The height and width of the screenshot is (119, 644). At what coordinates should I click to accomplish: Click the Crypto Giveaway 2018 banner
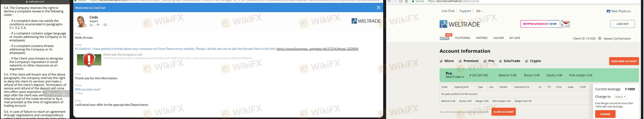click(x=545, y=24)
